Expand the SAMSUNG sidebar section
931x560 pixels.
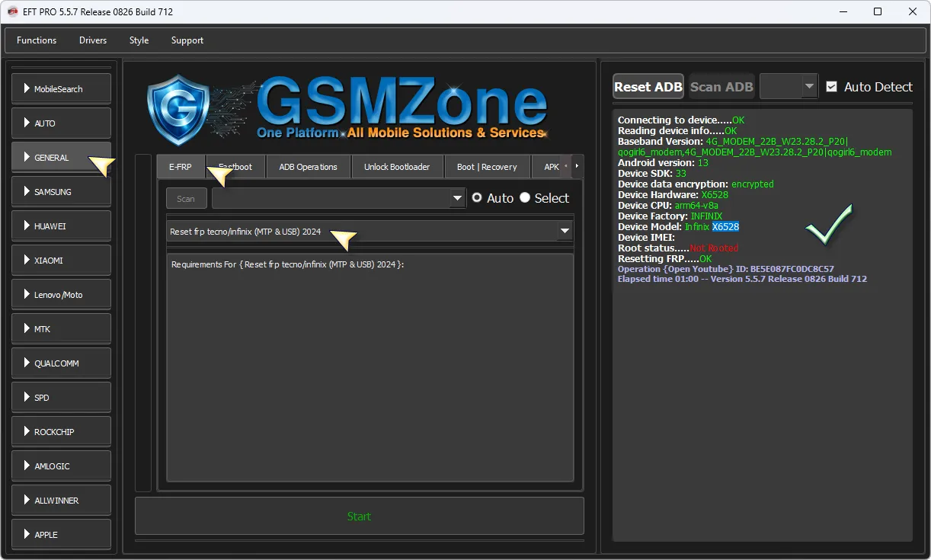pos(61,191)
